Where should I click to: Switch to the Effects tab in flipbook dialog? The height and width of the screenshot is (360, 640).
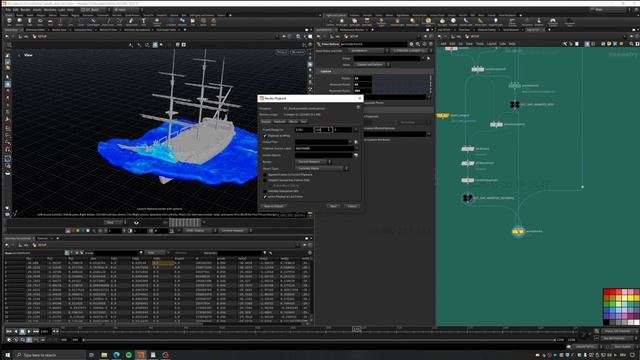click(x=293, y=122)
